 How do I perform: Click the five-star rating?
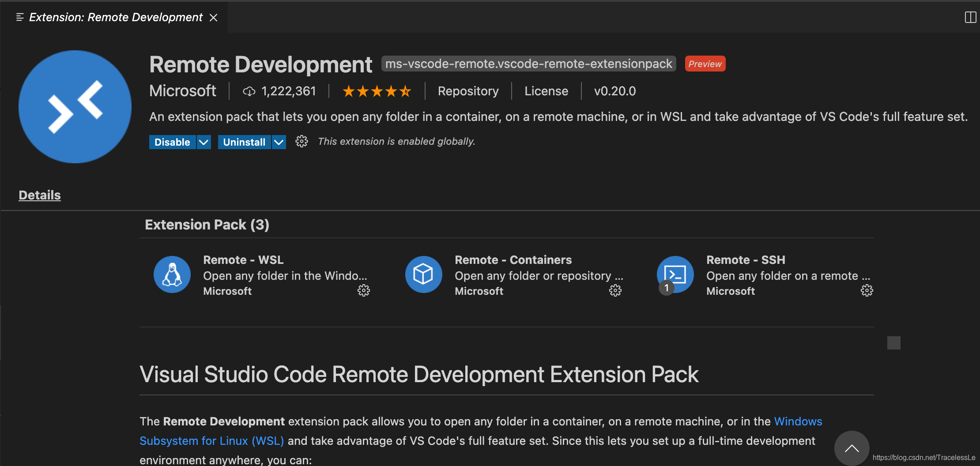tap(377, 91)
